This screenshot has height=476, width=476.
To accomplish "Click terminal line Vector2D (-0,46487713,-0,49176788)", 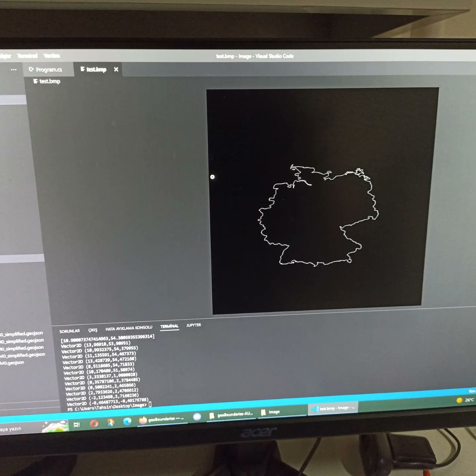I will coord(107,402).
